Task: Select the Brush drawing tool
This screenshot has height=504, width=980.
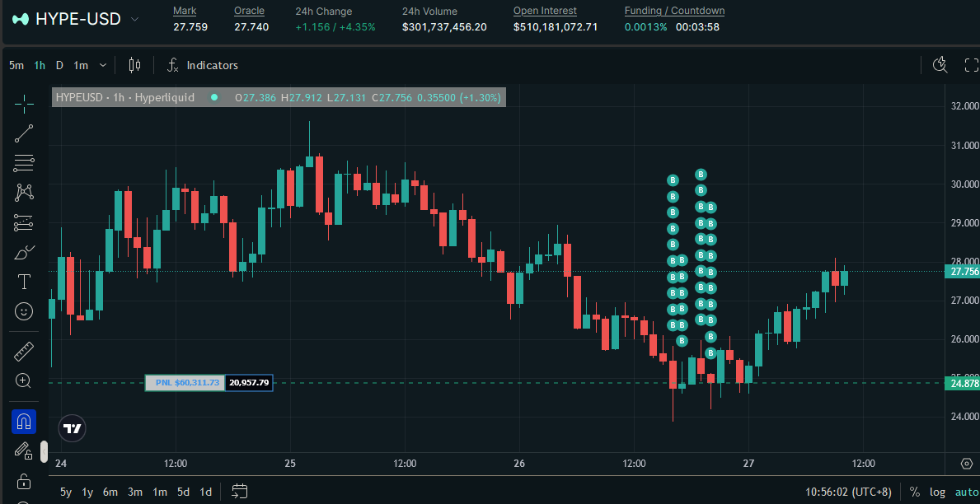Action: (x=23, y=251)
